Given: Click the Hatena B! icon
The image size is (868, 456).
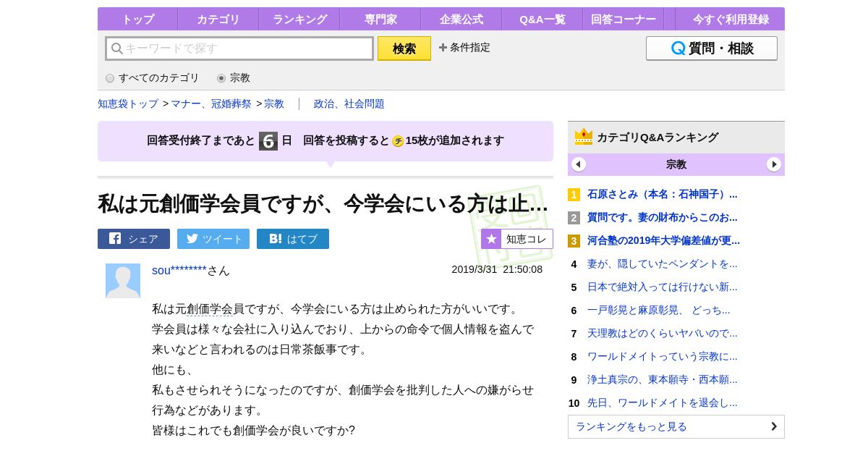Looking at the screenshot, I should (276, 238).
